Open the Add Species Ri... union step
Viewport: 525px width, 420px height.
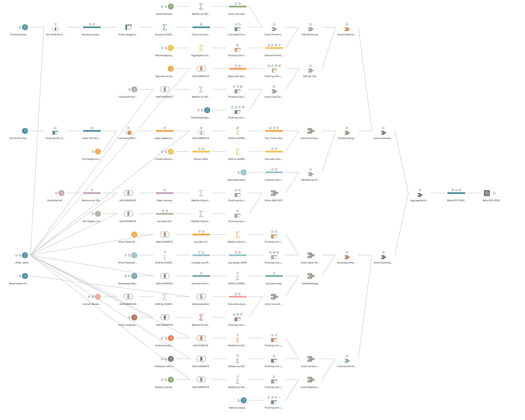coord(310,174)
